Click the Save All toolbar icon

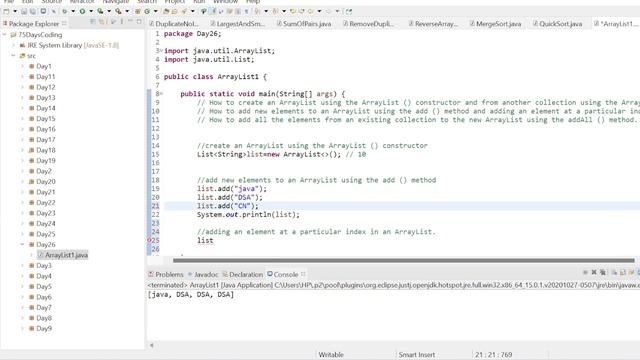pyautogui.click(x=33, y=11)
